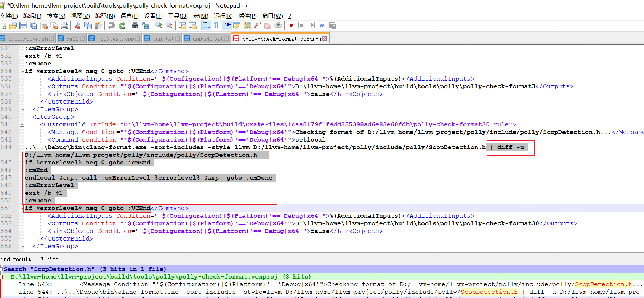The image size is (644, 298).
Task: Toggle the Function List panel
Action: point(258,25)
